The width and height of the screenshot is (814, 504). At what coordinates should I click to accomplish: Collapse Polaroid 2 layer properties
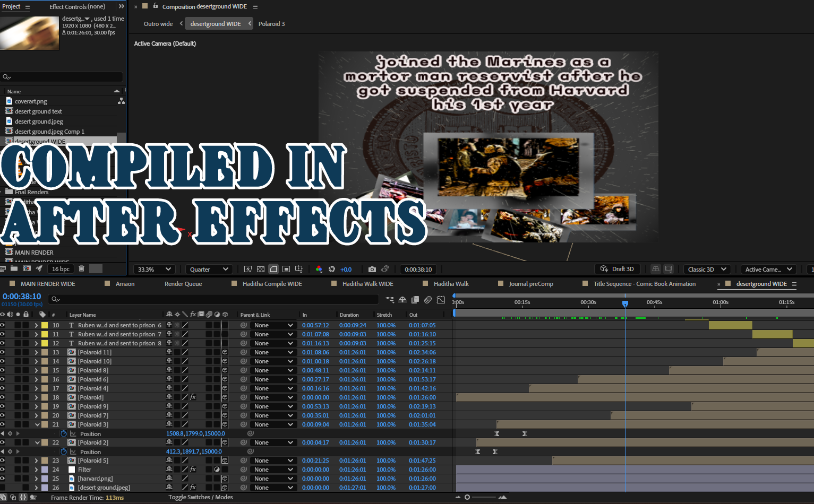tap(37, 442)
